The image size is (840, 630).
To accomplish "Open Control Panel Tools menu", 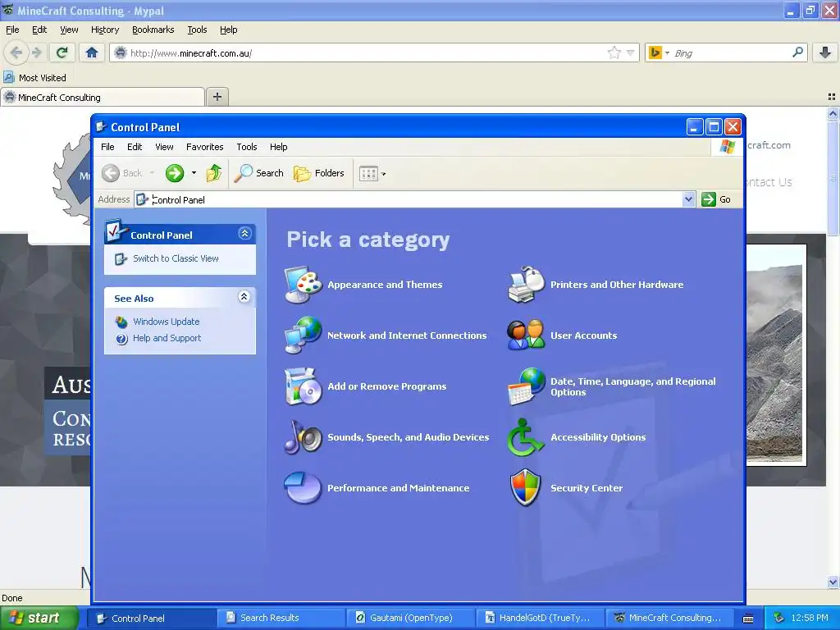I will click(x=246, y=147).
